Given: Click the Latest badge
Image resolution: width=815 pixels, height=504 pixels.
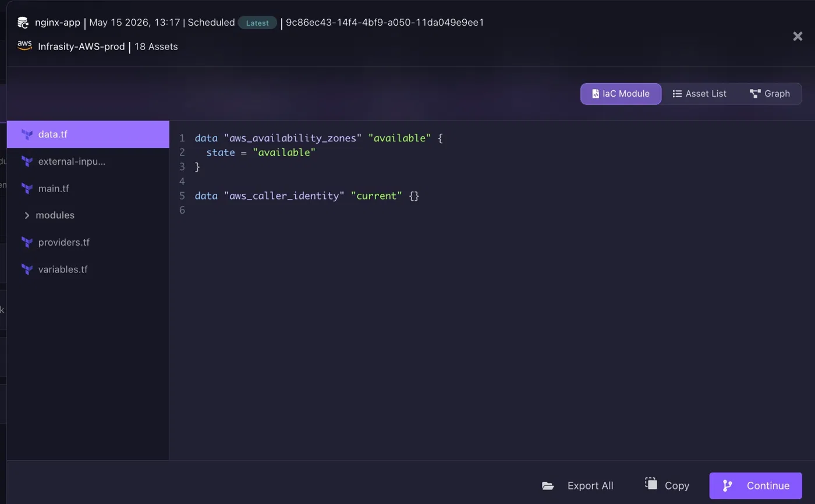Looking at the screenshot, I should [x=257, y=23].
